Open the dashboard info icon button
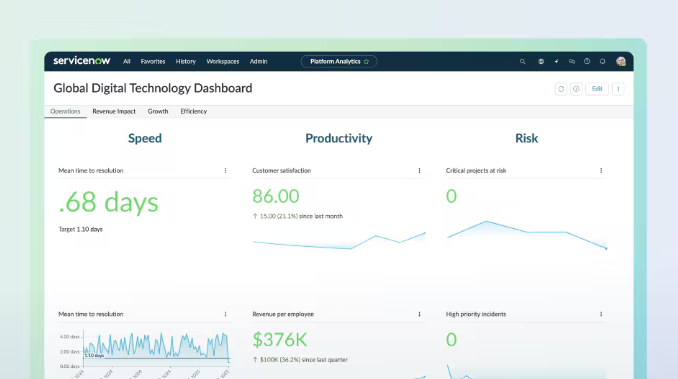 [x=576, y=89]
